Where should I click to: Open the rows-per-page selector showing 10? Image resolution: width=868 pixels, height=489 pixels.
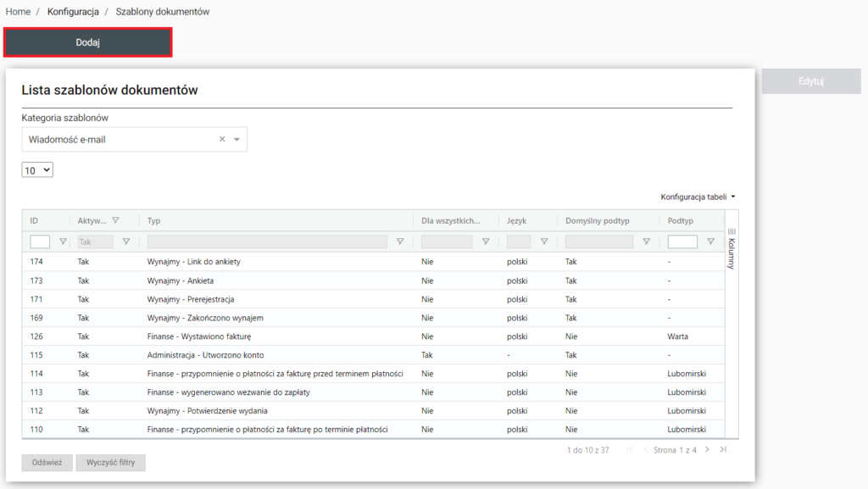tap(37, 170)
